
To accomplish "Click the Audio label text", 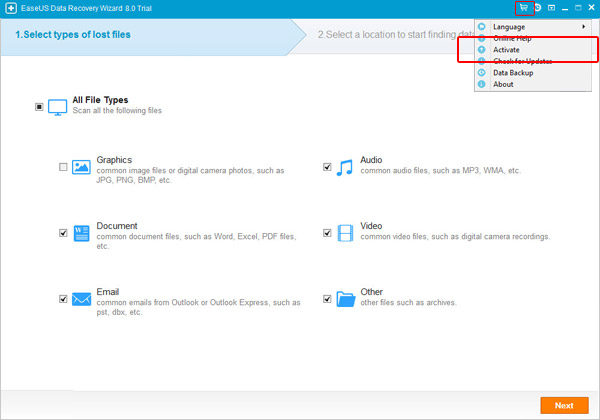I will pos(371,160).
